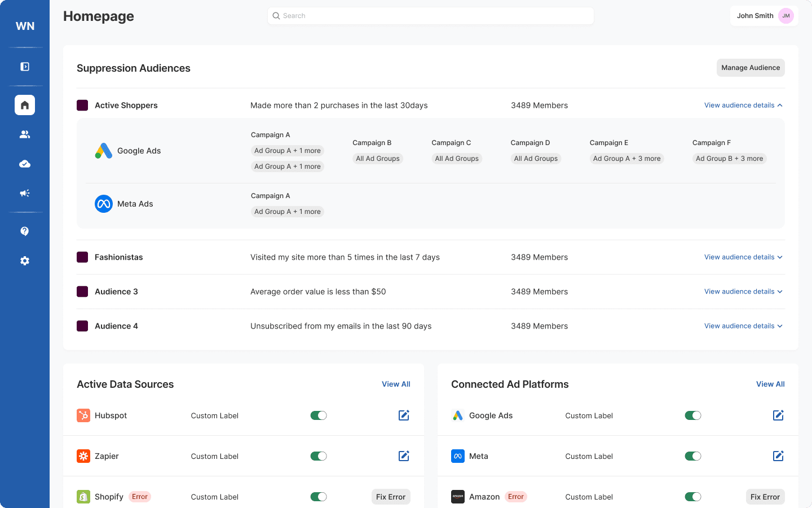View all Connected Ad Platforms
Screen dimensions: 812x508
(x=770, y=384)
